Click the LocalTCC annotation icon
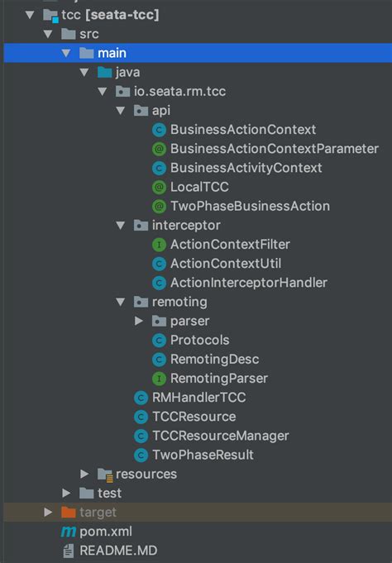The width and height of the screenshot is (392, 563). (x=159, y=187)
